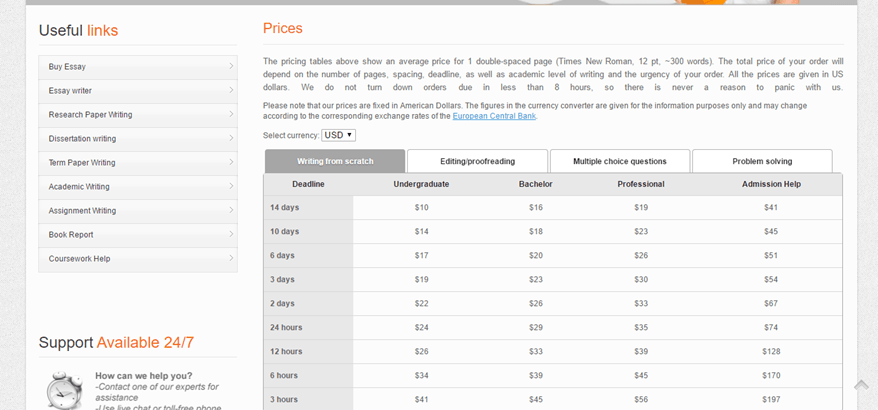Click the $54 Admission Help 3 days price

click(x=771, y=279)
